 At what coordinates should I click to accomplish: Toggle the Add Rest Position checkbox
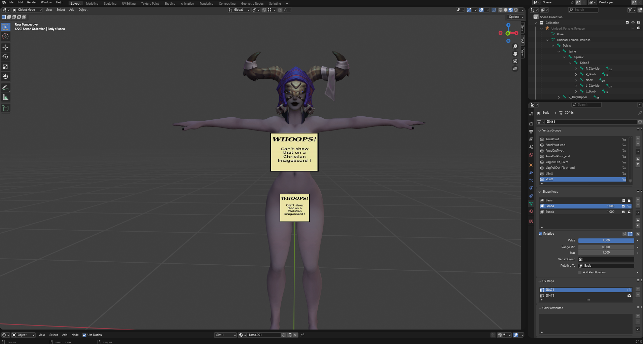coord(580,272)
